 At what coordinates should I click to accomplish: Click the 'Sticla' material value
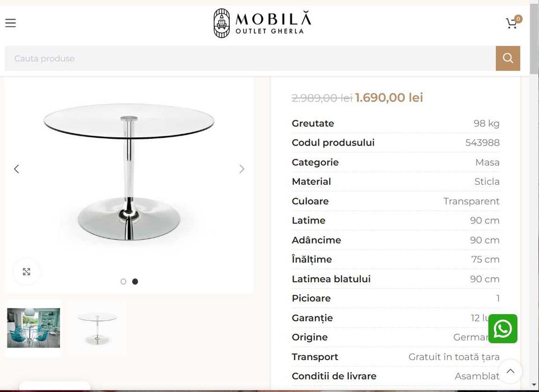click(x=486, y=181)
